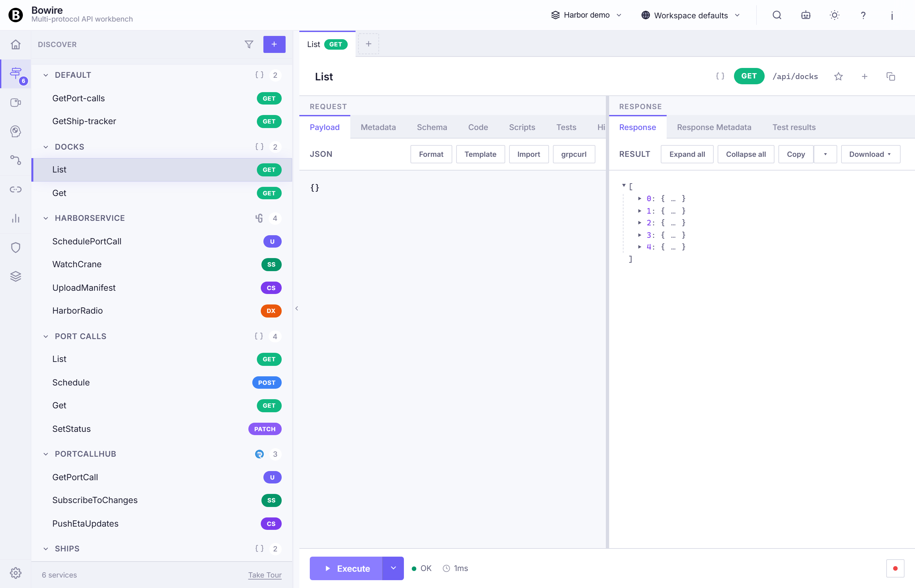Copy endpoint with duplicate icon

890,76
